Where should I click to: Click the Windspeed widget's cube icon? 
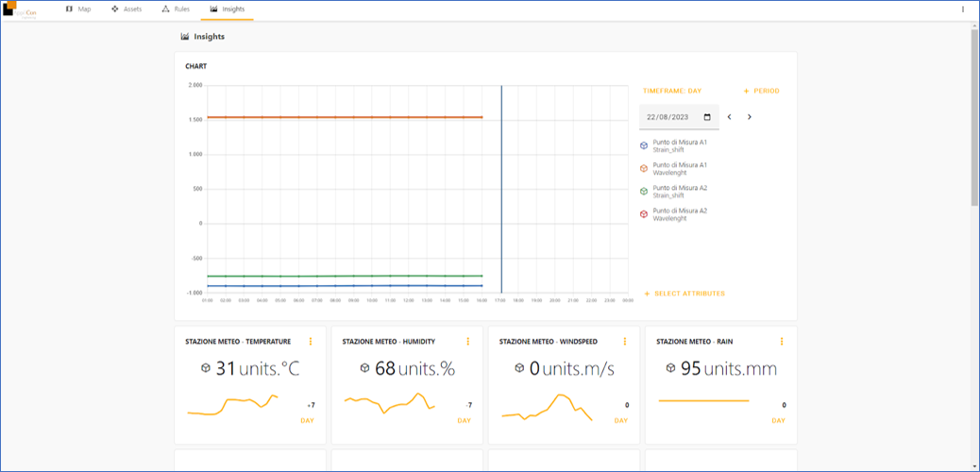519,368
